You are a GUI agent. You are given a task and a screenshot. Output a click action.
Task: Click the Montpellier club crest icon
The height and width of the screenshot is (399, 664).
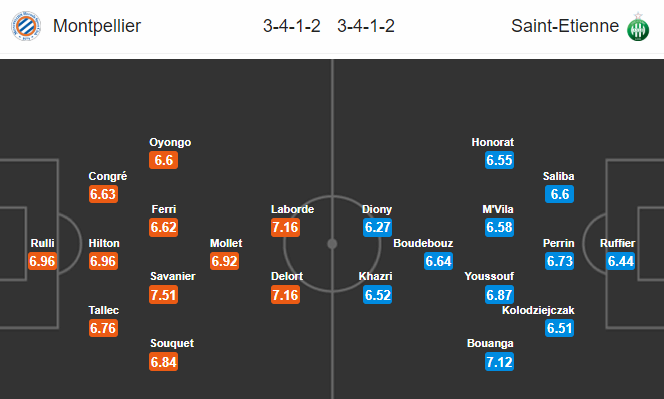point(26,26)
